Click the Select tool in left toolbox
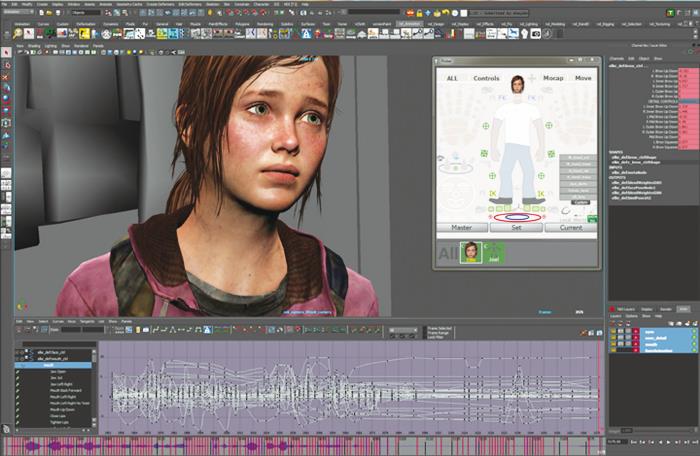The height and width of the screenshot is (456, 700). coord(6,51)
